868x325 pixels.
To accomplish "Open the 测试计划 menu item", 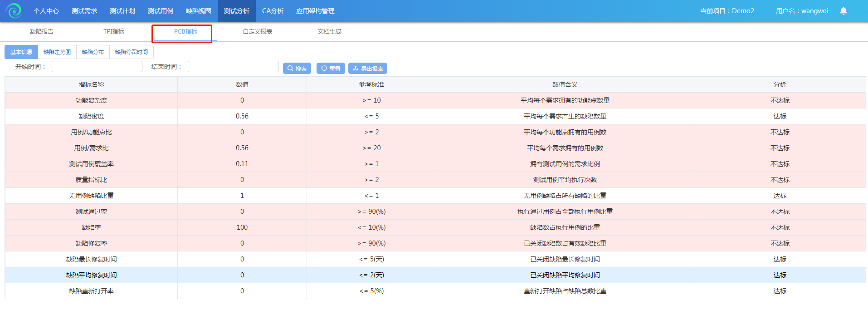I will point(122,11).
